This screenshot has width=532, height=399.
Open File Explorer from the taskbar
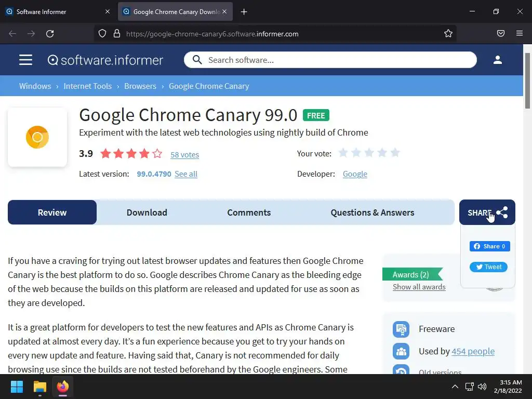[39, 387]
